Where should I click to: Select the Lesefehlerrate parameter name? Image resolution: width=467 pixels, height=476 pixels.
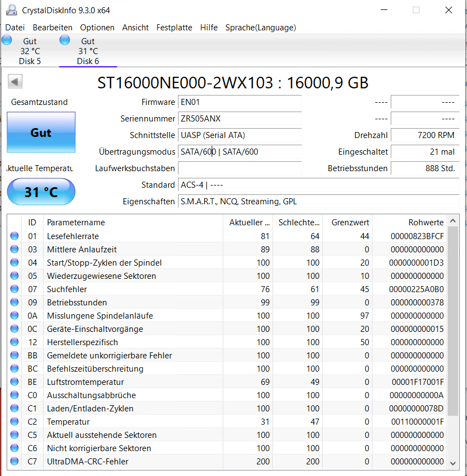coord(73,236)
